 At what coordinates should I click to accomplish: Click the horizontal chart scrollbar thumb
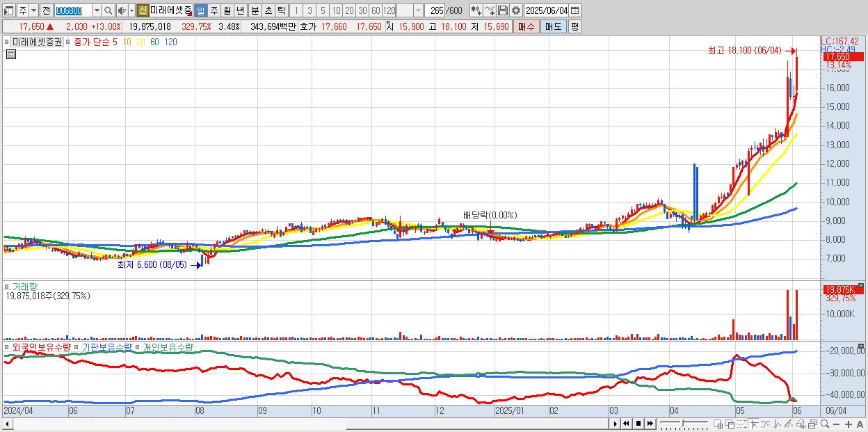[x=477, y=424]
